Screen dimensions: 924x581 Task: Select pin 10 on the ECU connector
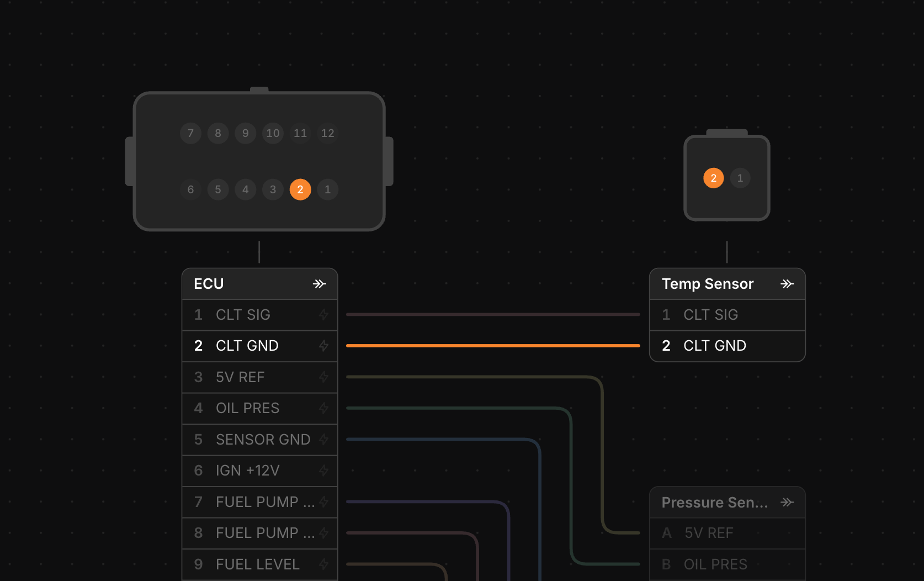point(273,133)
